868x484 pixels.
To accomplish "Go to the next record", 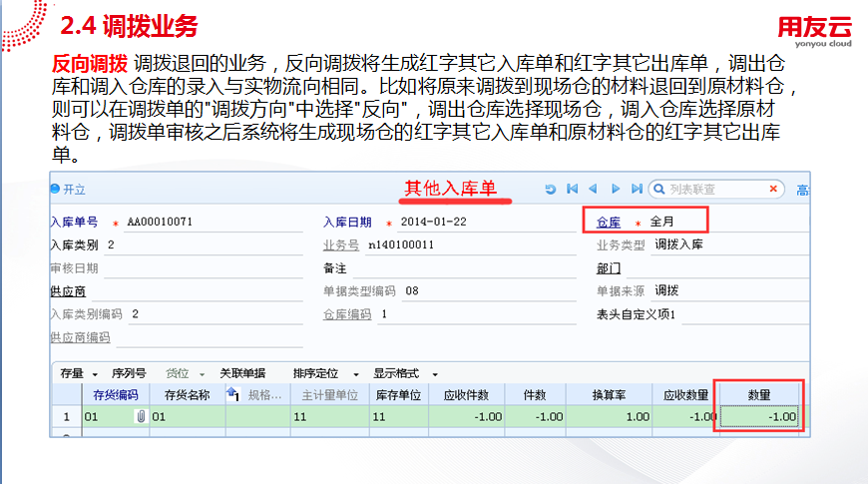I will tap(616, 189).
